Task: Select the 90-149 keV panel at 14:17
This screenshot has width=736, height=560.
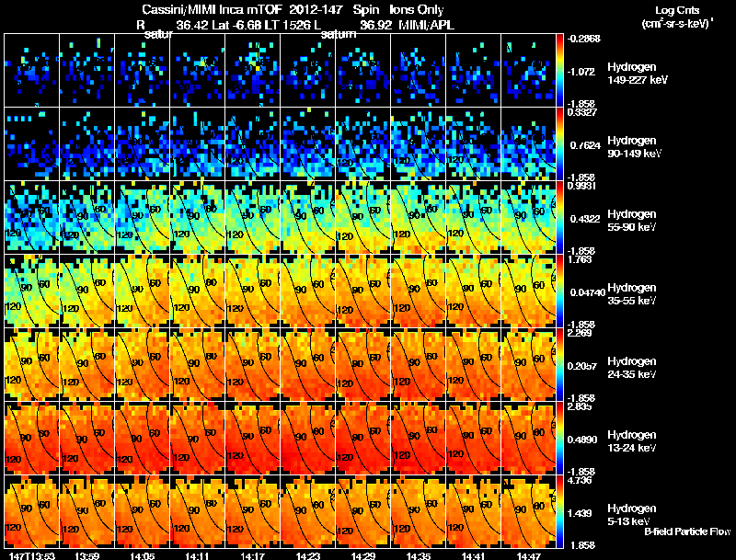Action: 252,144
